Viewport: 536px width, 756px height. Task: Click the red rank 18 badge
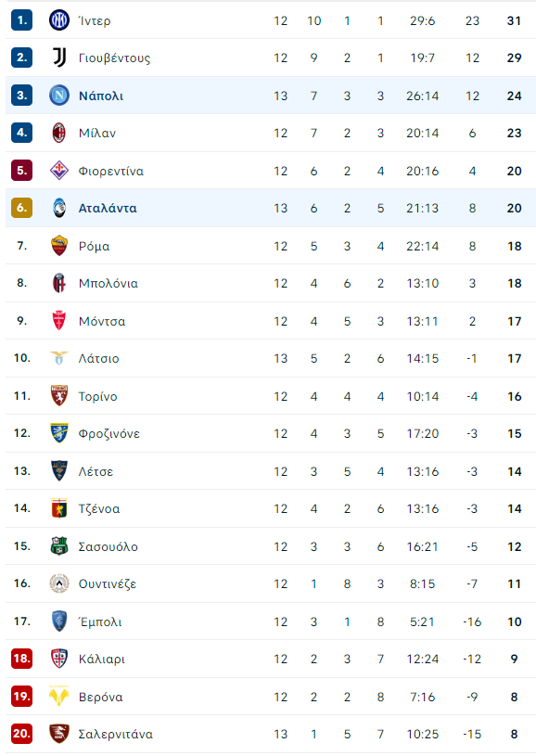pyautogui.click(x=21, y=659)
